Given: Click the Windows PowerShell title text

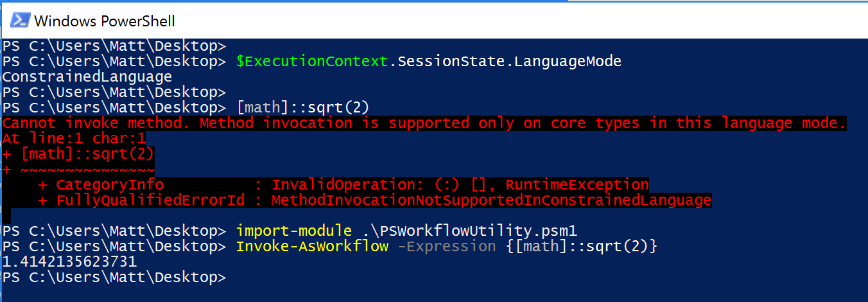Looking at the screenshot, I should [x=105, y=21].
